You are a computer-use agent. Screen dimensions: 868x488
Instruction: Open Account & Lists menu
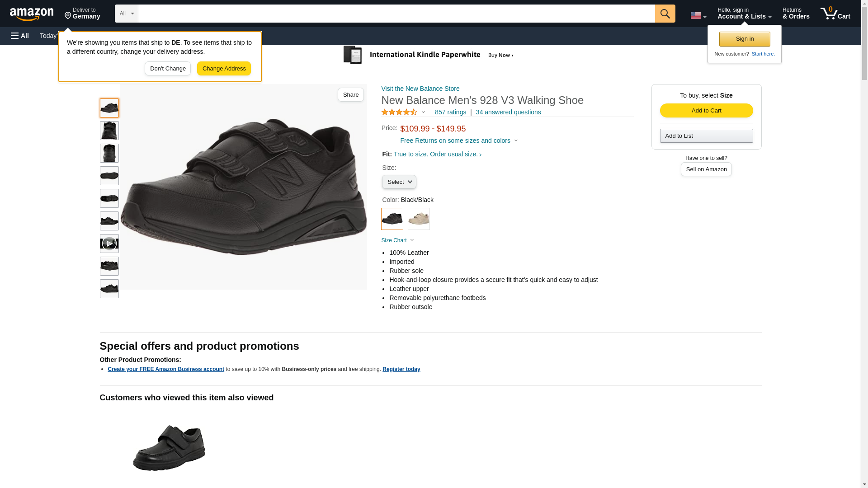[744, 14]
